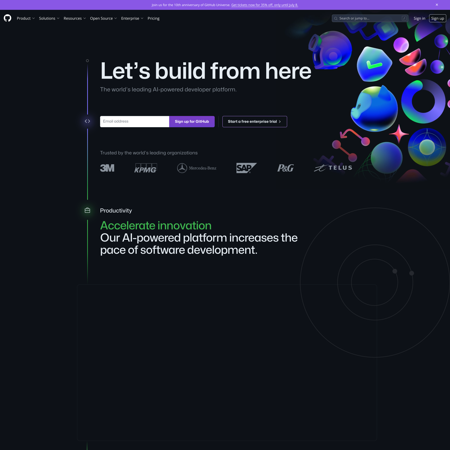Click the SAP logo

coord(246,168)
